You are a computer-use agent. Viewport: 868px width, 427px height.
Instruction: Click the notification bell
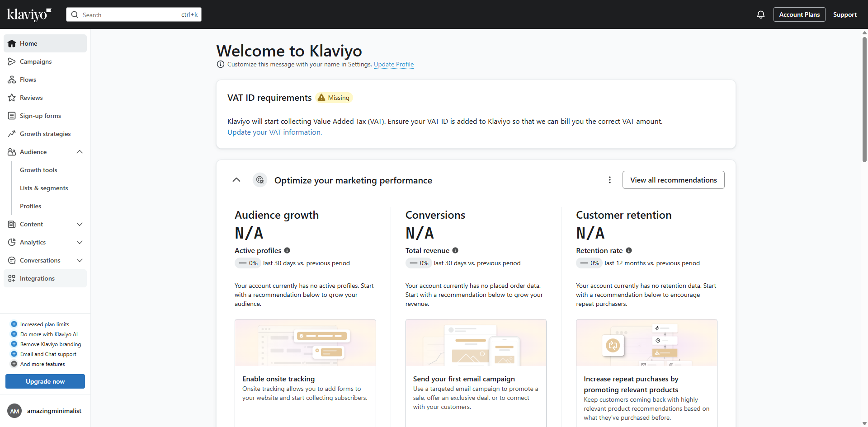pos(760,14)
